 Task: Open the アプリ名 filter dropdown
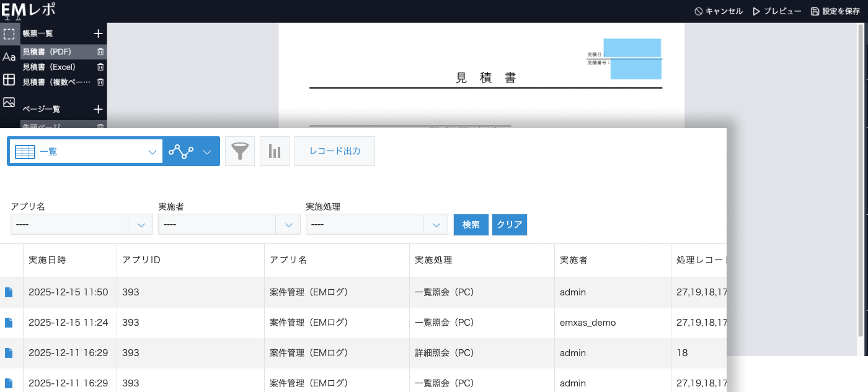141,224
